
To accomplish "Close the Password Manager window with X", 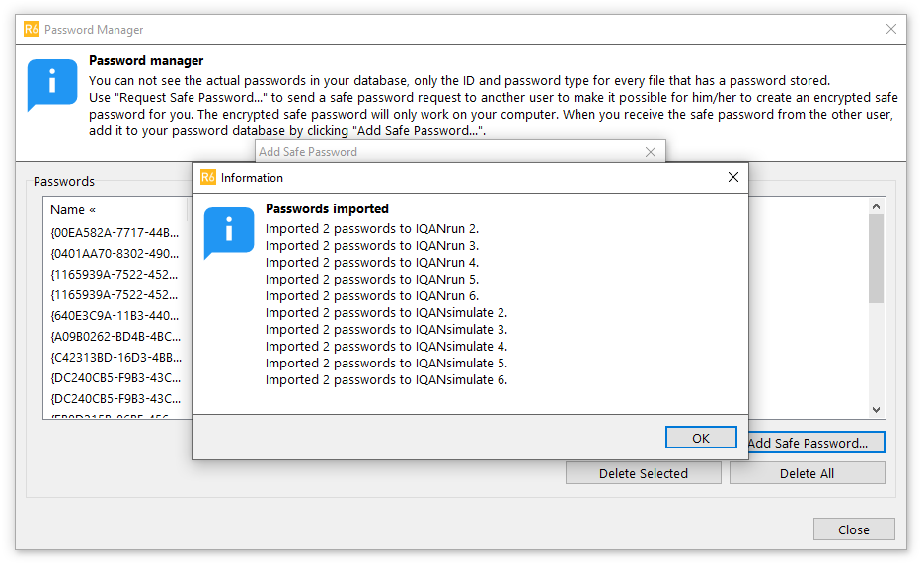I will 891,29.
